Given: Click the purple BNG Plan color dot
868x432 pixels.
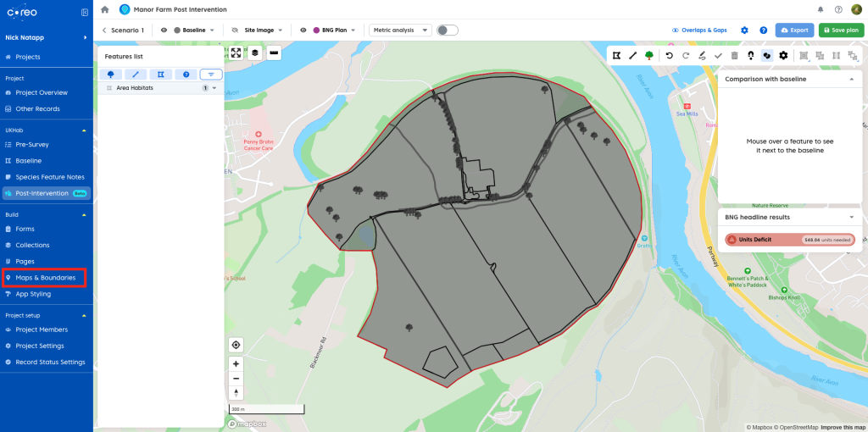Looking at the screenshot, I should click(x=316, y=30).
